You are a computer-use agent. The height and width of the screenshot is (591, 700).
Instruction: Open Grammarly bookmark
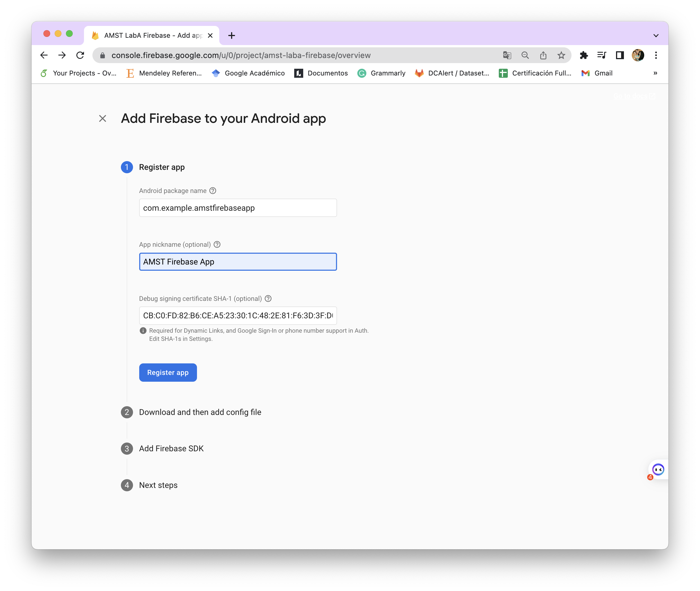pos(381,73)
